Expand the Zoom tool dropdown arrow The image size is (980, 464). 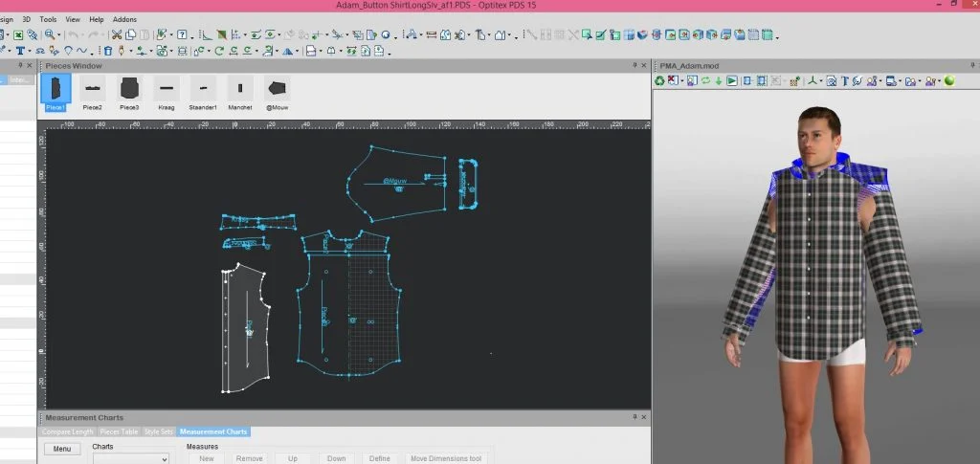tap(60, 35)
